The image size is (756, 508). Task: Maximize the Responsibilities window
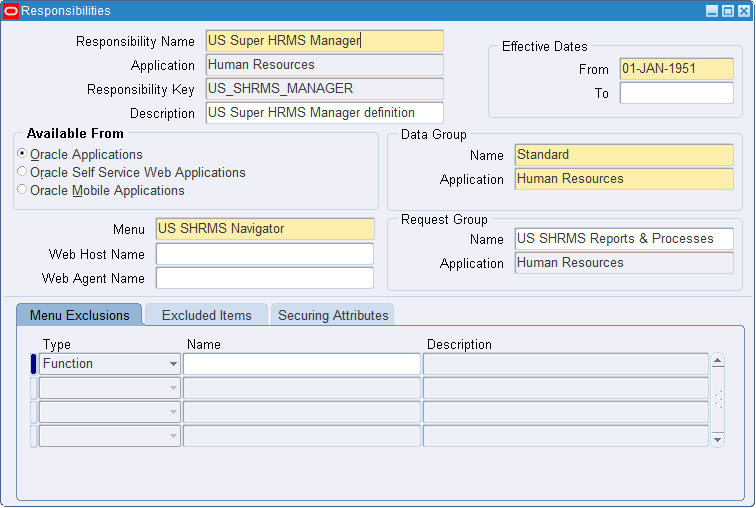tap(728, 11)
